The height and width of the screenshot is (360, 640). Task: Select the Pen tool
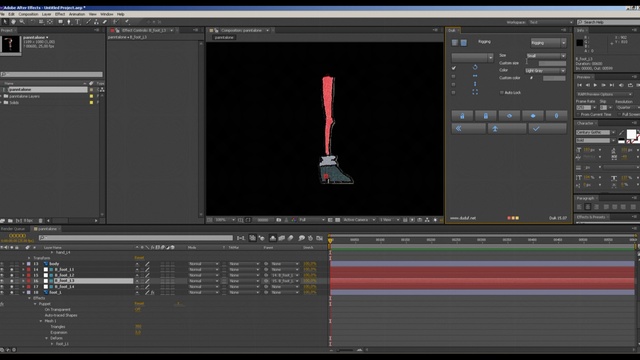coord(69,22)
